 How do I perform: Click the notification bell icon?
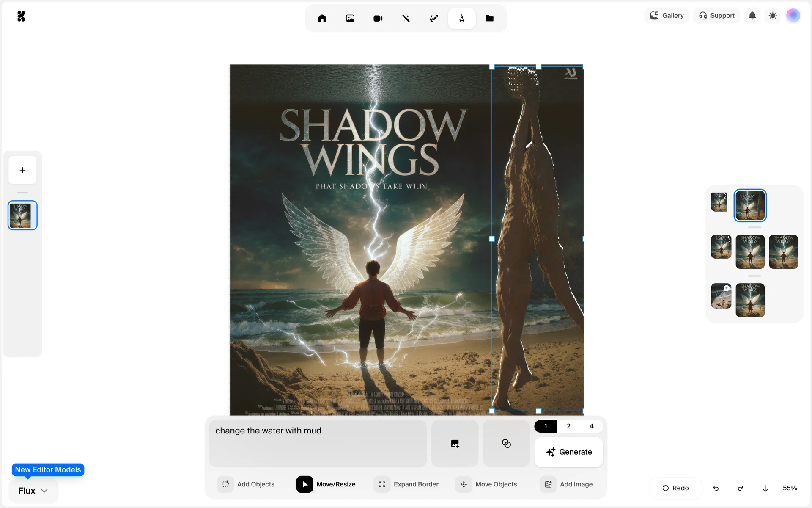752,16
